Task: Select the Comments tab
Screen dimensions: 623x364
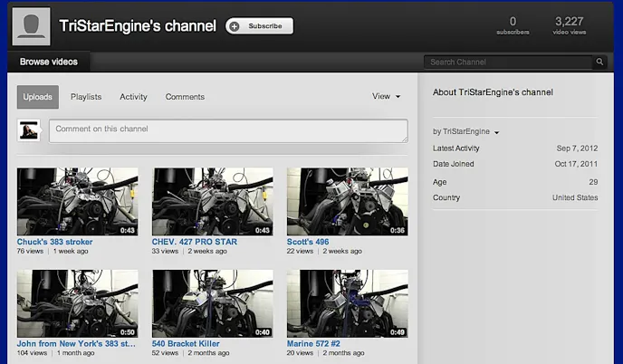Action: pyautogui.click(x=185, y=97)
